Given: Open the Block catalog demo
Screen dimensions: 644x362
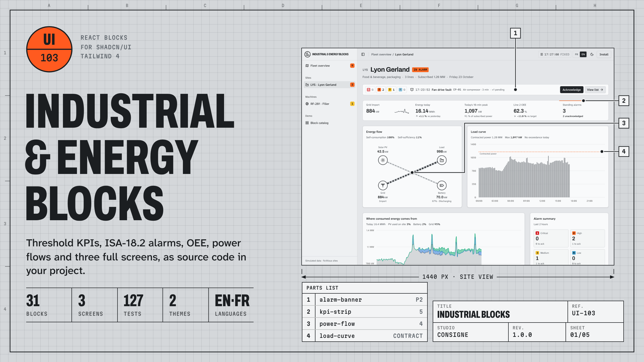Looking at the screenshot, I should coord(330,123).
